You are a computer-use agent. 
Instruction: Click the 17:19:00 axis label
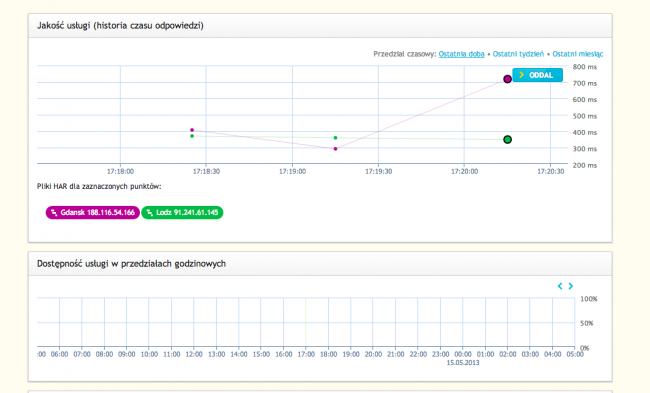292,172
